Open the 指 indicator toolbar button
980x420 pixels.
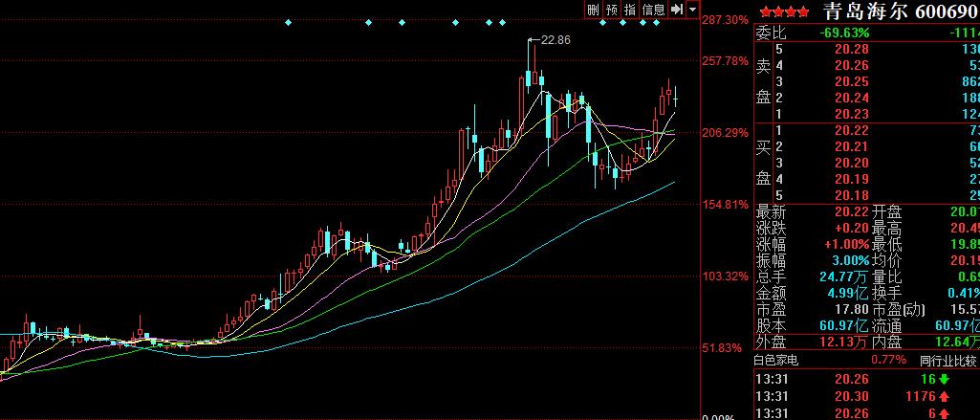tap(630, 9)
